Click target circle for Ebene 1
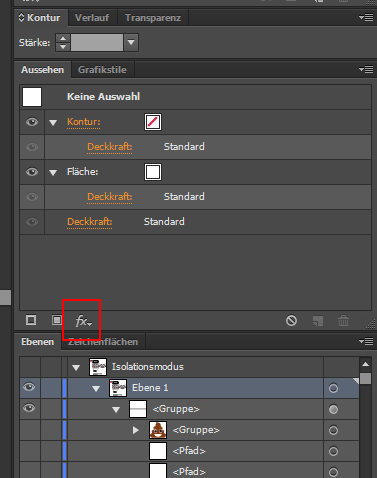This screenshot has height=478, width=377. click(333, 388)
